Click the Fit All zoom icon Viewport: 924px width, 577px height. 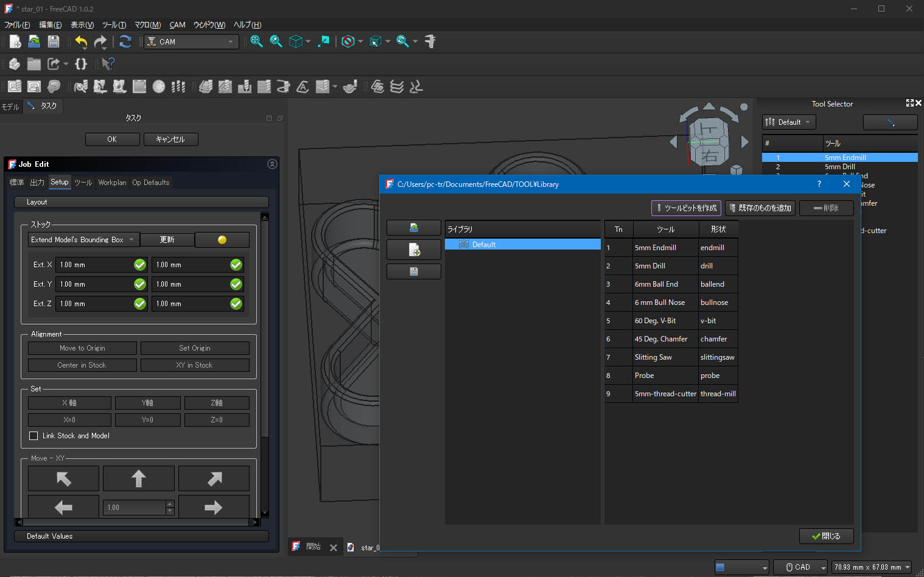[256, 41]
